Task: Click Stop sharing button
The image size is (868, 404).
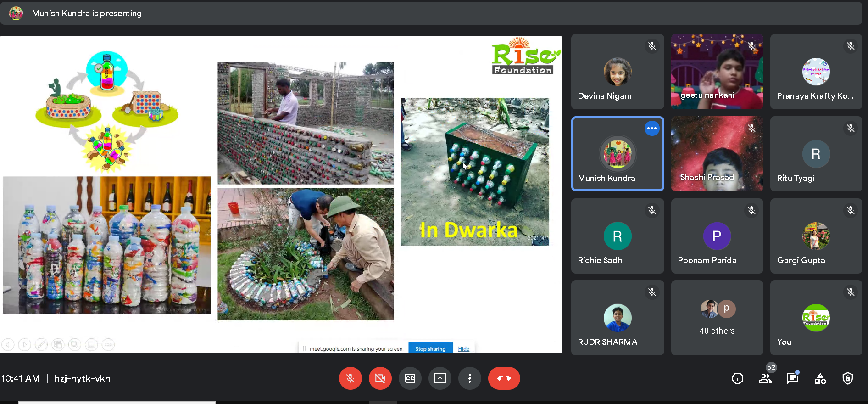Action: tap(430, 349)
